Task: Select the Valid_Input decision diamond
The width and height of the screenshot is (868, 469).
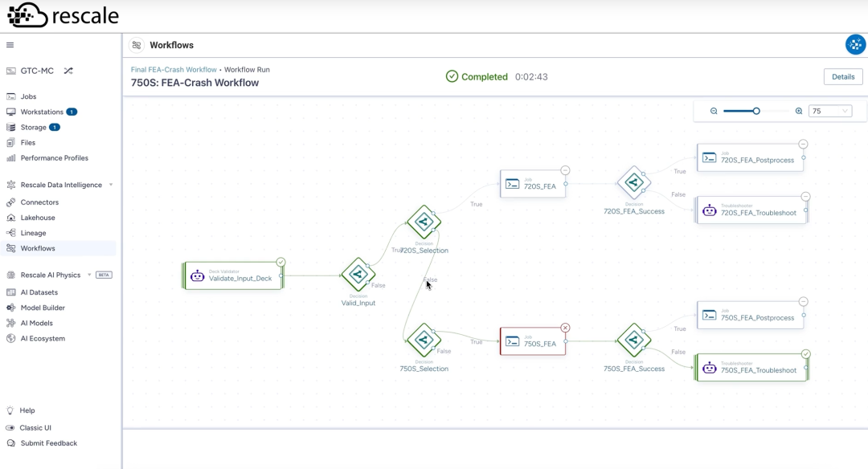Action: pyautogui.click(x=358, y=275)
